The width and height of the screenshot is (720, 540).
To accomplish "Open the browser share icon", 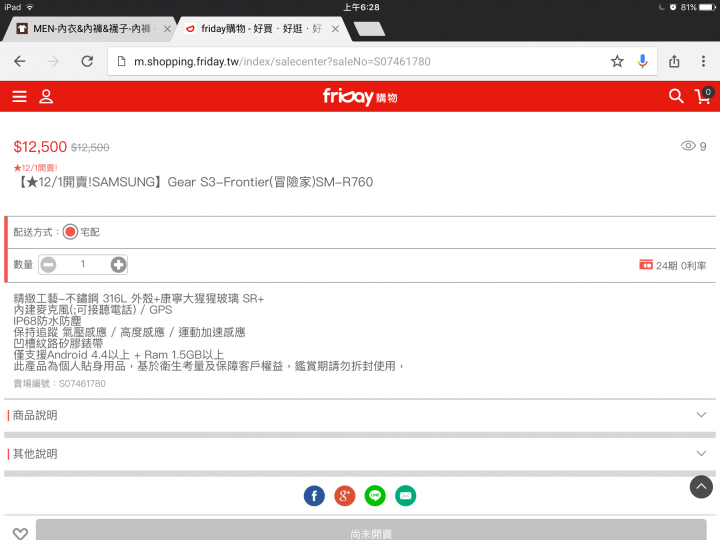I will pos(674,61).
